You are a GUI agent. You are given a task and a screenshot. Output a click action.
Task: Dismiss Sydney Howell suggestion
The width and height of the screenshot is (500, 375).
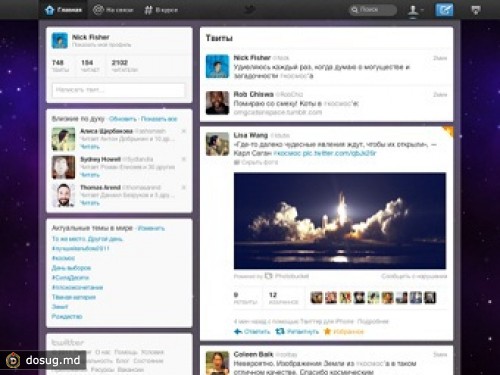tap(183, 159)
